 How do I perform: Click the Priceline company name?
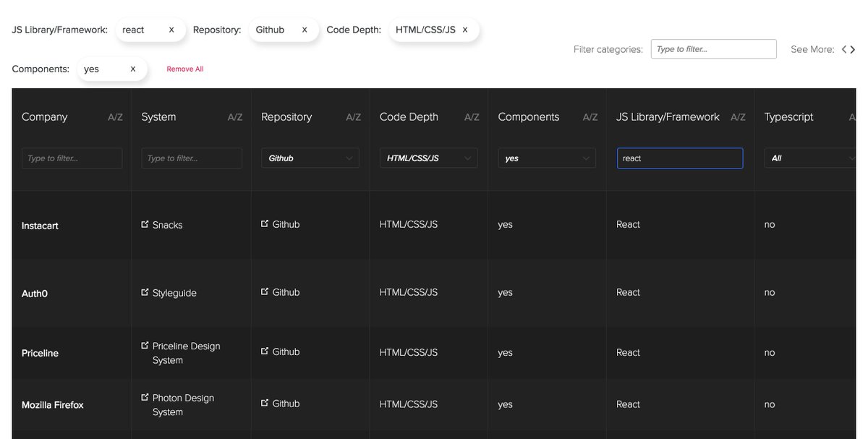tap(41, 353)
